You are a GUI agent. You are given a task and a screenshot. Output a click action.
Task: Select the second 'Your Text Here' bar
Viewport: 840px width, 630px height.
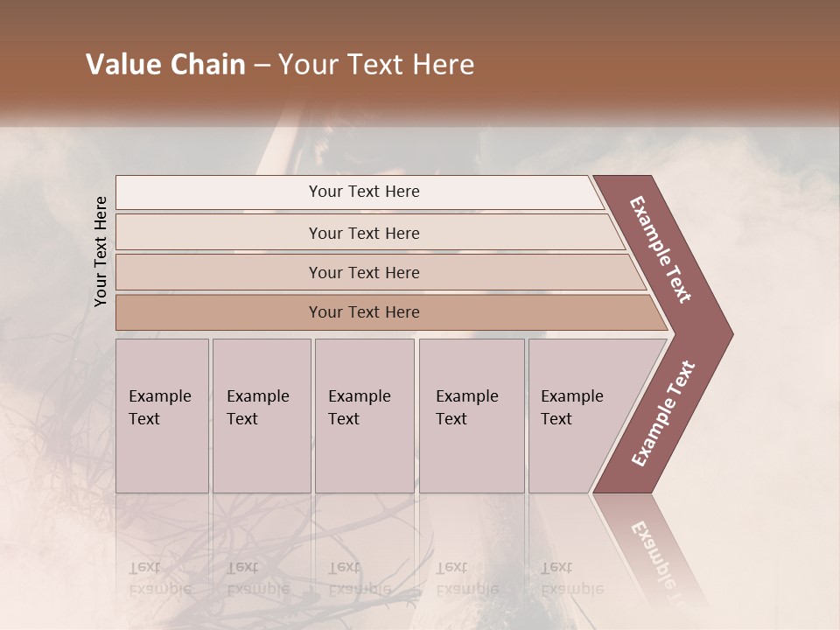[369, 233]
